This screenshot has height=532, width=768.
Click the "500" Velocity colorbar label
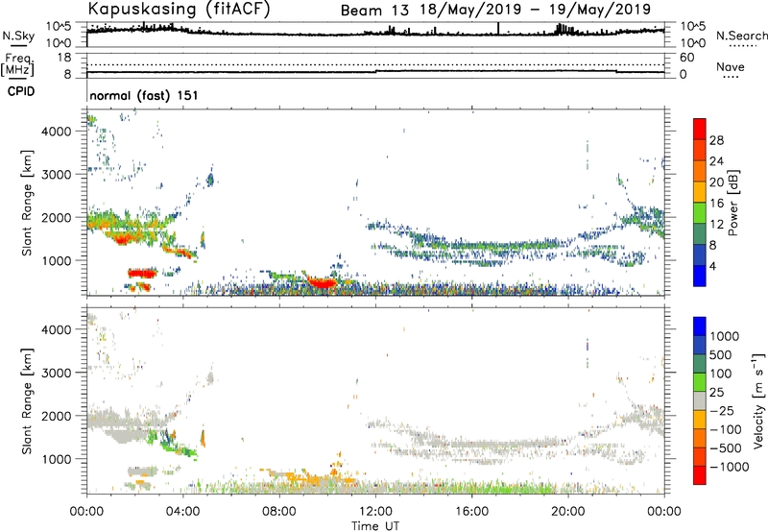pyautogui.click(x=721, y=355)
